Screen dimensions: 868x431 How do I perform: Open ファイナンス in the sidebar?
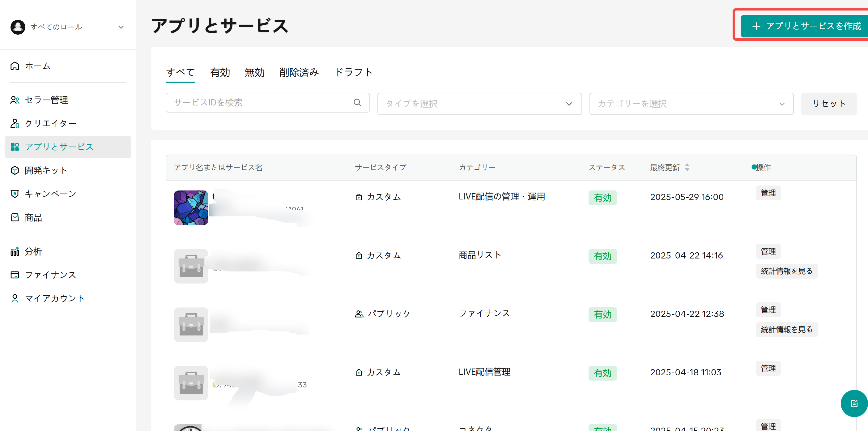[68, 275]
